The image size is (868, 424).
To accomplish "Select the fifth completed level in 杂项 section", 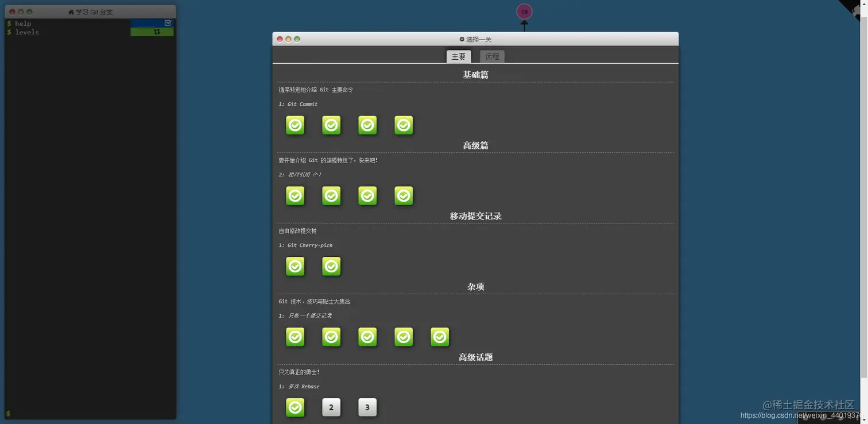I will [440, 337].
